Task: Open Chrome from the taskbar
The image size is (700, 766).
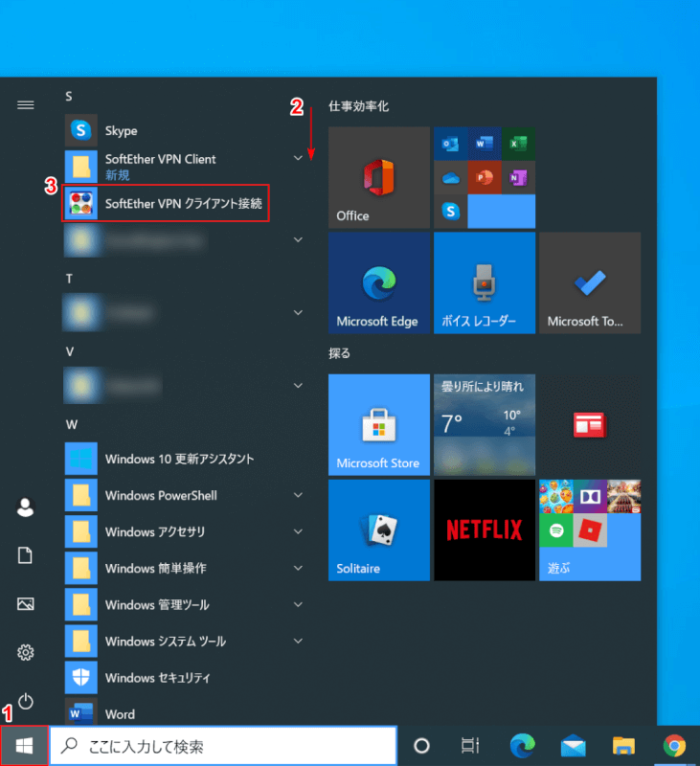Action: tap(674, 746)
